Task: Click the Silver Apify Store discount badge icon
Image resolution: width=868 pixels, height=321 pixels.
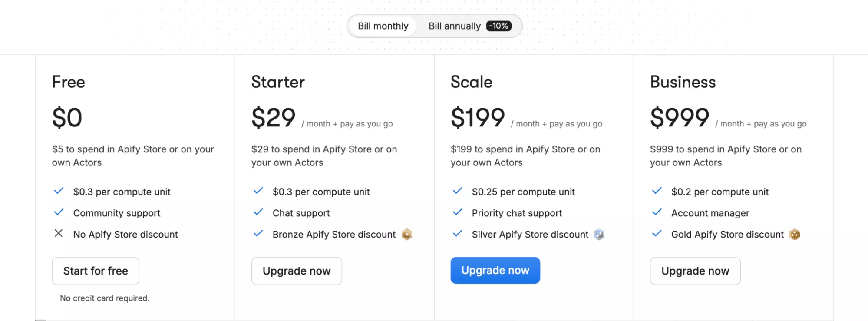Action: (x=599, y=234)
